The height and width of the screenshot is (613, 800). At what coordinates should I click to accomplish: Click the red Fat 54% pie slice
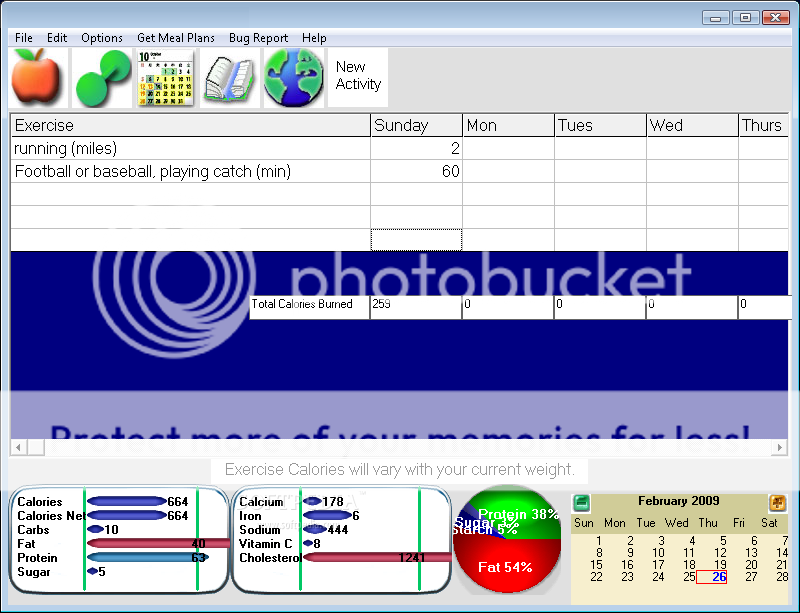click(x=504, y=567)
